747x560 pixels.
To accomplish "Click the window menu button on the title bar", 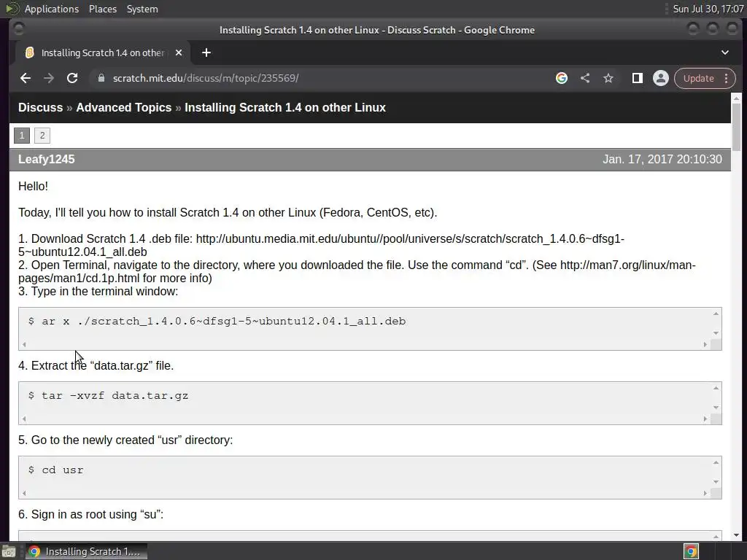I will (18, 29).
